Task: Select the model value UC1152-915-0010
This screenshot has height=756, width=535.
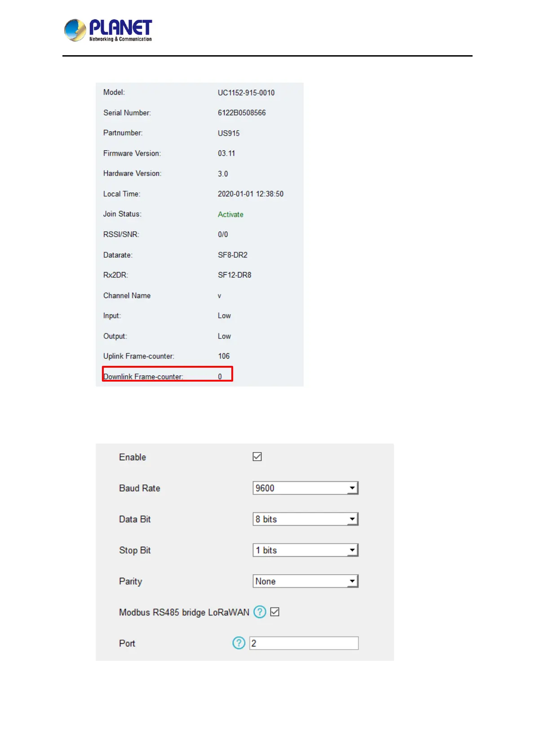Action: [246, 93]
